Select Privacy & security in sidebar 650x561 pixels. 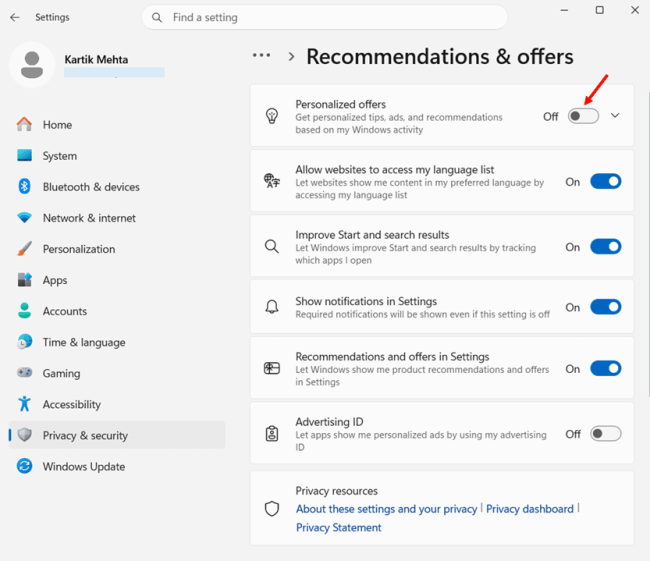coord(117,435)
